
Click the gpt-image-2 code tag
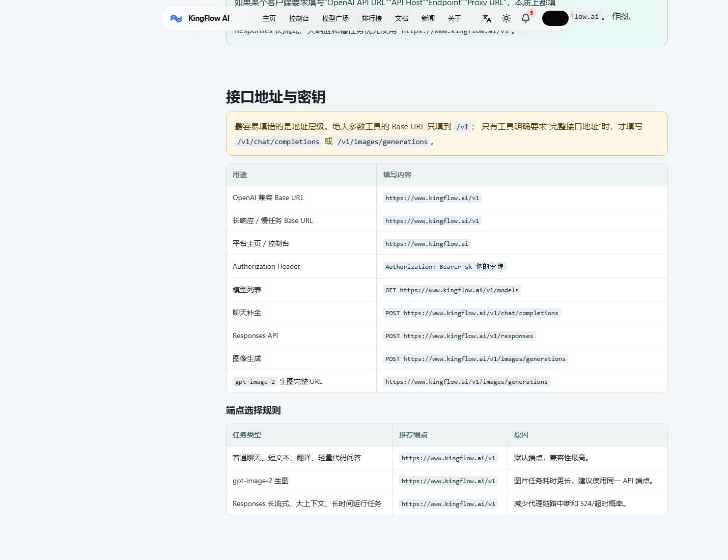click(x=255, y=382)
